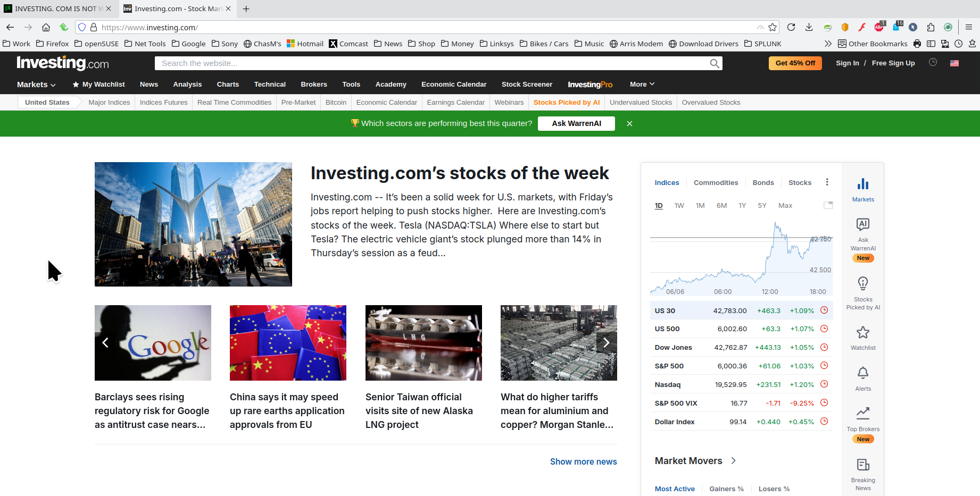Click the Free Sign Up link
This screenshot has width=980, height=496.
click(x=893, y=63)
